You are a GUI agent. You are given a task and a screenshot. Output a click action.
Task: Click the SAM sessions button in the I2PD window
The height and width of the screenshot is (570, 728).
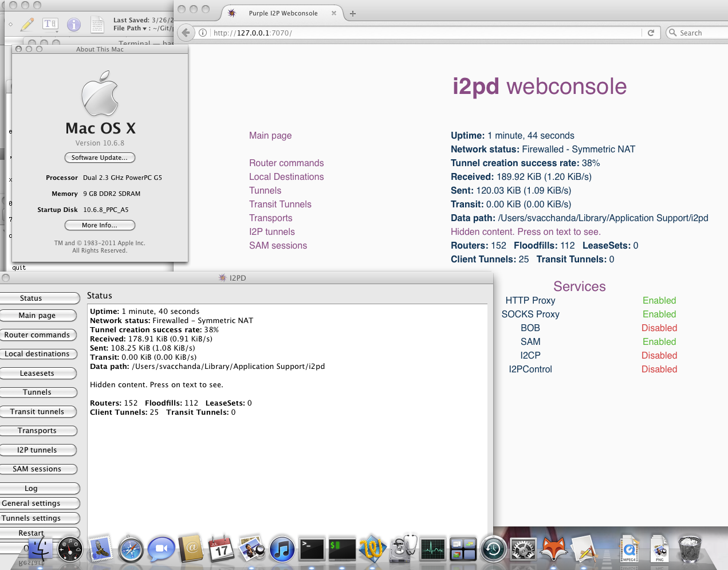point(37,469)
